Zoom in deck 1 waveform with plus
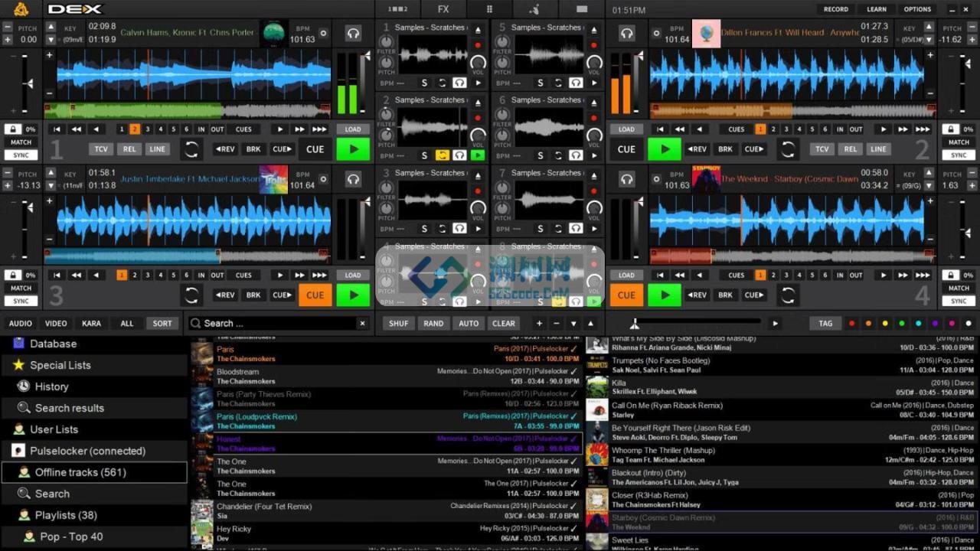Viewport: 980px width, 551px height. tap(50, 55)
